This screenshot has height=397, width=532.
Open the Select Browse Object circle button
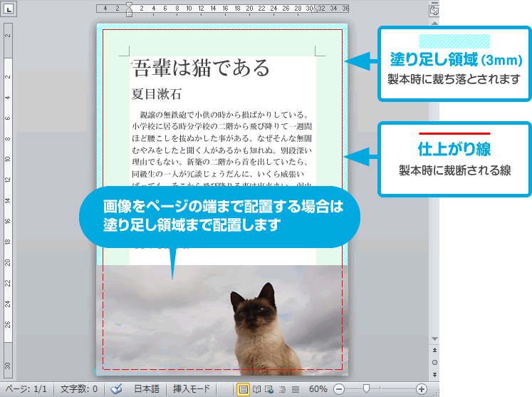(x=434, y=362)
